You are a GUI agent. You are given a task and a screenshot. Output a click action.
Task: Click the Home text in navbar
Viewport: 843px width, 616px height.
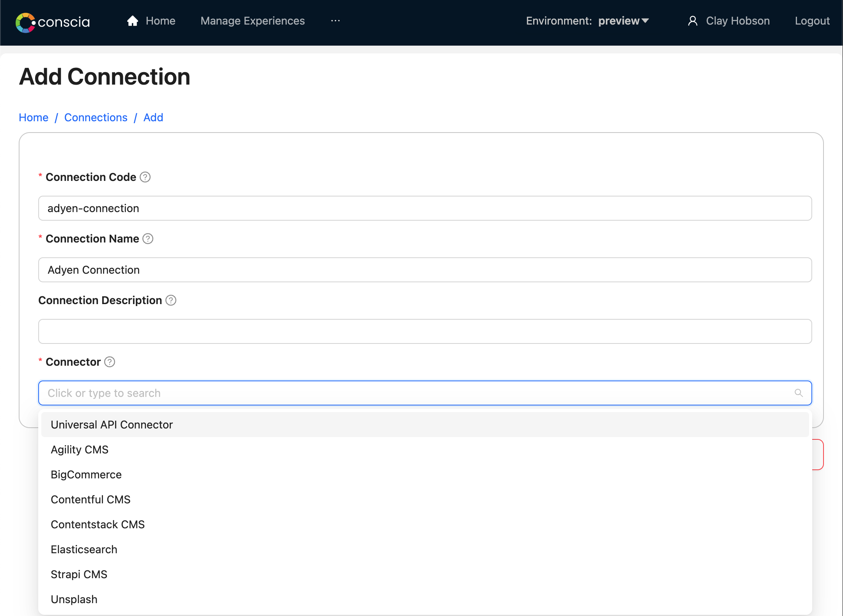click(160, 21)
